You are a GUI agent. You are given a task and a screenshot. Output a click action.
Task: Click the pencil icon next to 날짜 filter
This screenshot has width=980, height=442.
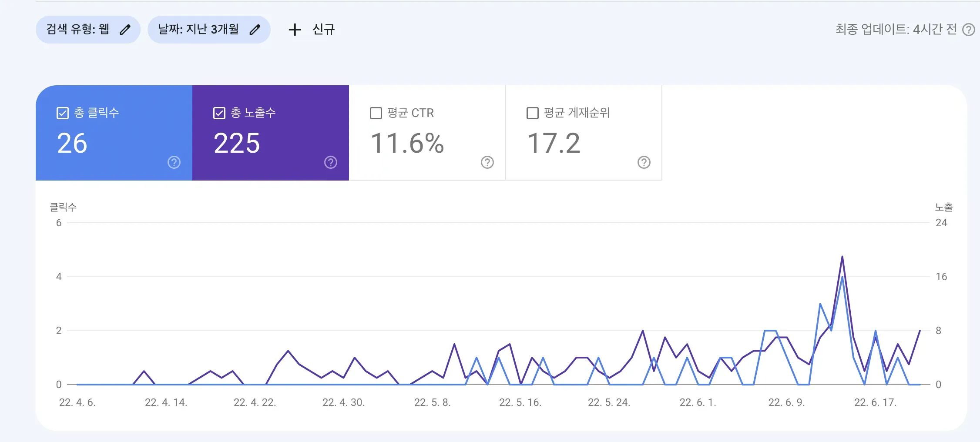(x=255, y=29)
